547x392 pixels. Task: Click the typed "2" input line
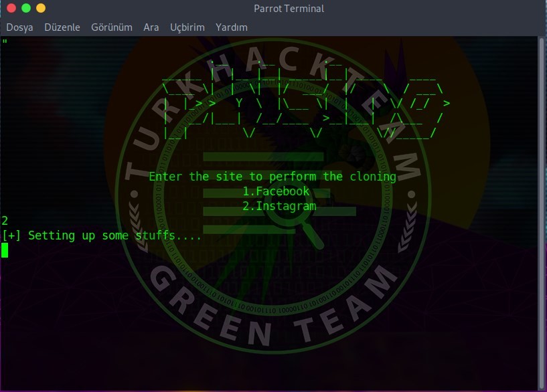tap(5, 221)
